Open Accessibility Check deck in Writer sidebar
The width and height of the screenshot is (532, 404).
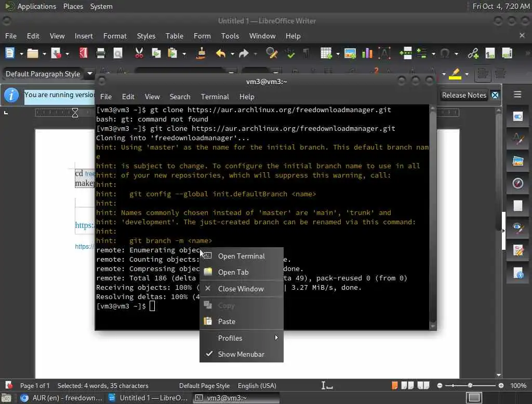tap(518, 273)
